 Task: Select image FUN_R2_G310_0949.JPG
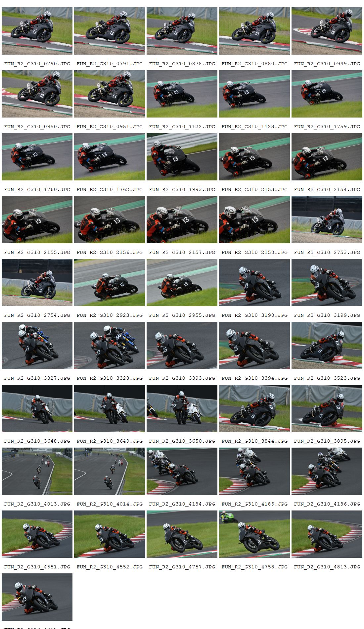327,31
